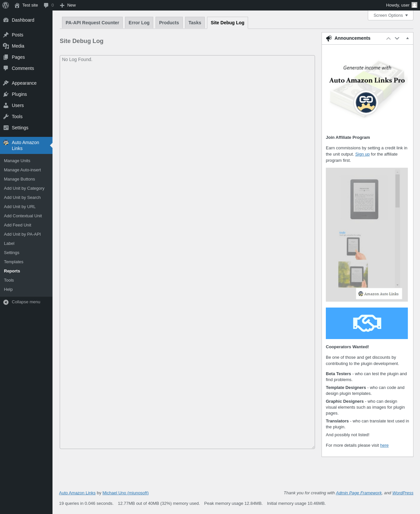Click the Tools wrench icon
Screen dimensions: 420x514
pos(6,117)
